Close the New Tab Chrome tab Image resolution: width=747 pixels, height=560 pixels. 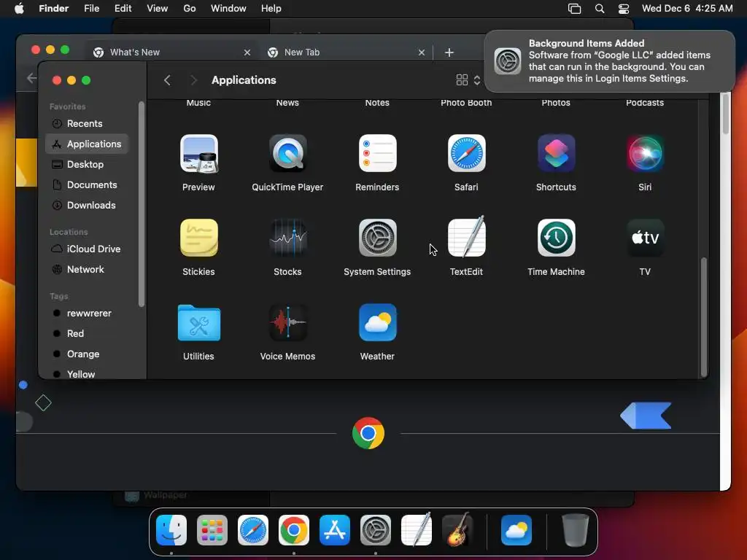422,52
